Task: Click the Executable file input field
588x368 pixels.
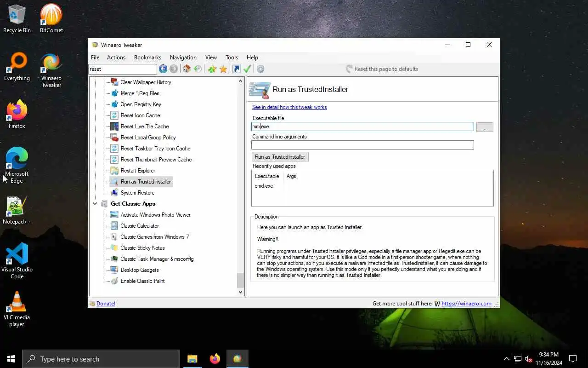Action: tap(362, 126)
